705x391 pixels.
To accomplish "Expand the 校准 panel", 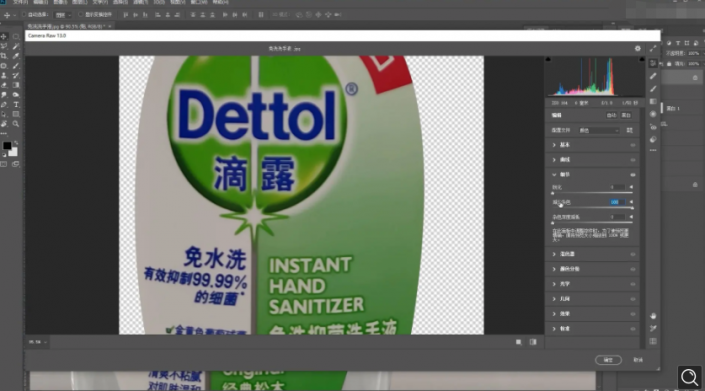I will point(554,329).
